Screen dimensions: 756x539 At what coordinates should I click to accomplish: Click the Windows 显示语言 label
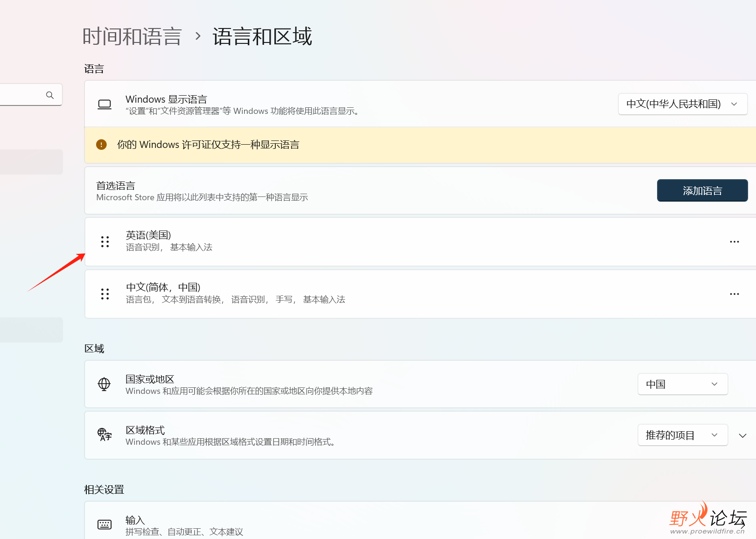(x=166, y=99)
